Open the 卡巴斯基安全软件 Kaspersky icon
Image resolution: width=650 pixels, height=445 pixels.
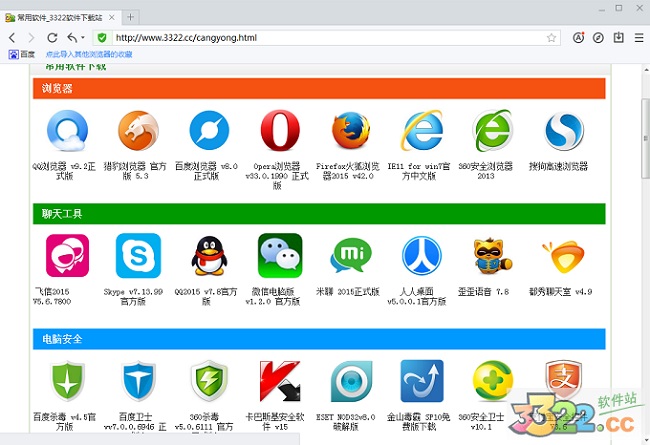pyautogui.click(x=280, y=381)
